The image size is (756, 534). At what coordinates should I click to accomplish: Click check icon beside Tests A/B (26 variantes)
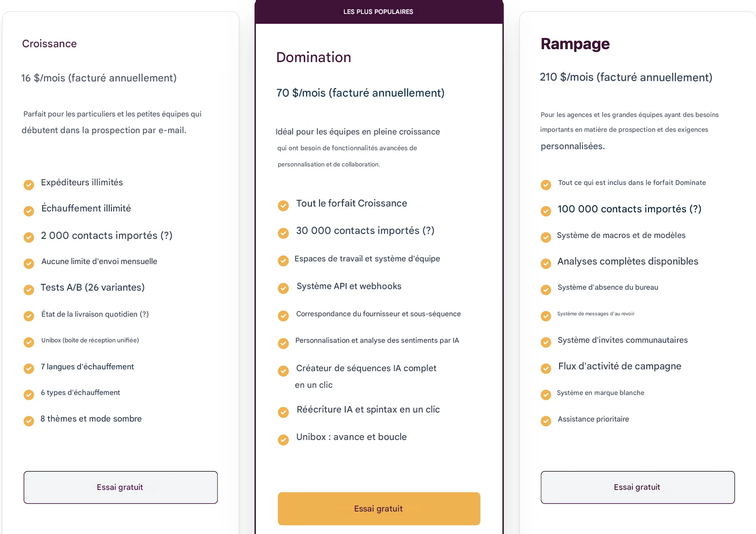click(29, 290)
